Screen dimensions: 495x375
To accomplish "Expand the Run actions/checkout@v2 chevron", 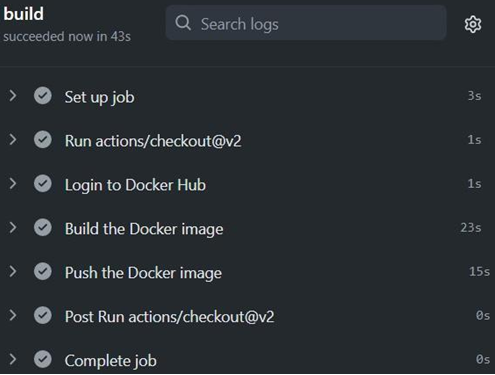I will click(13, 140).
